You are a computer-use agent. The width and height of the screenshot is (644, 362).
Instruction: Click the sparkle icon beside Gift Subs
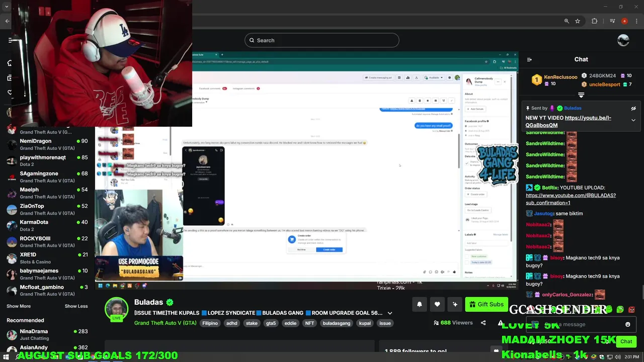point(455,304)
